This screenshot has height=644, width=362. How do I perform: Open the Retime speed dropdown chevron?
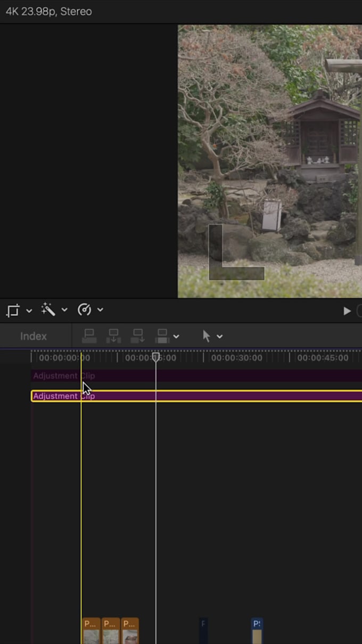(100, 310)
